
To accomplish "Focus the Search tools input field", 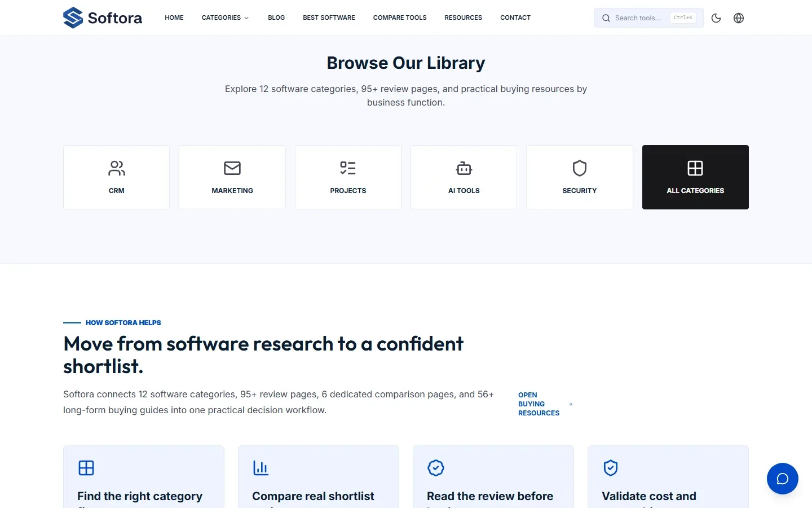I will pos(648,18).
